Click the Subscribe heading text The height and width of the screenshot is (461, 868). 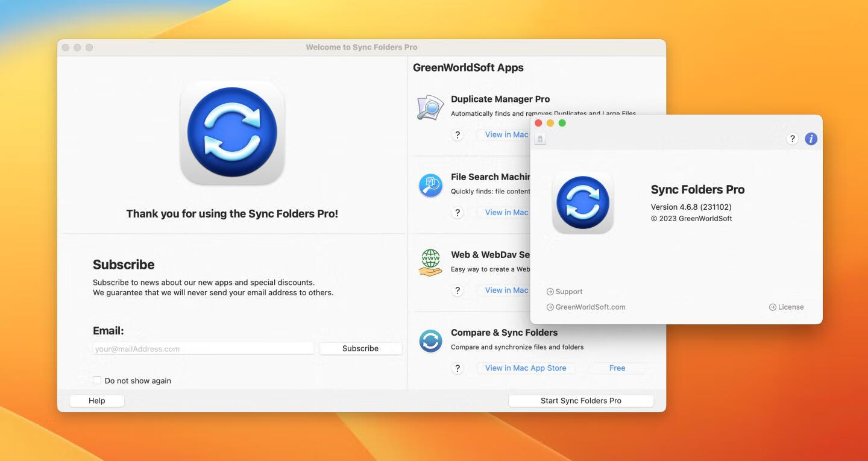tap(124, 265)
